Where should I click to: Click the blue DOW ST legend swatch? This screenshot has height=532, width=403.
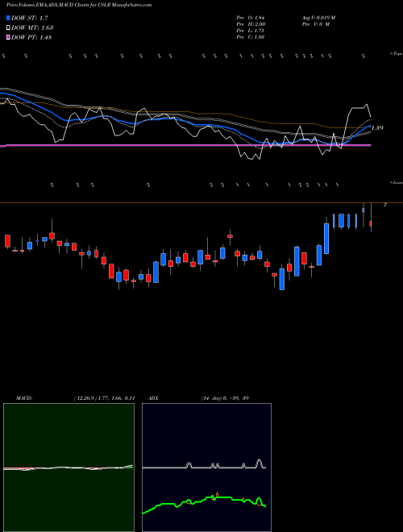point(8,18)
